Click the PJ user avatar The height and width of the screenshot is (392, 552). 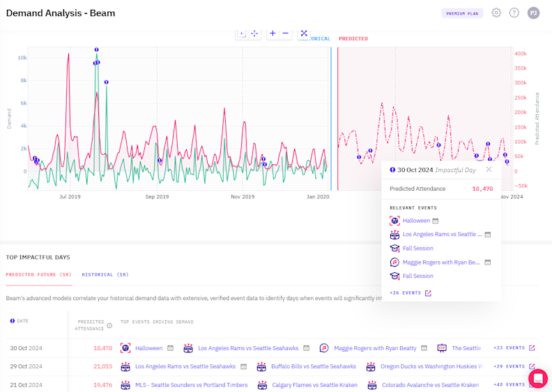click(533, 13)
